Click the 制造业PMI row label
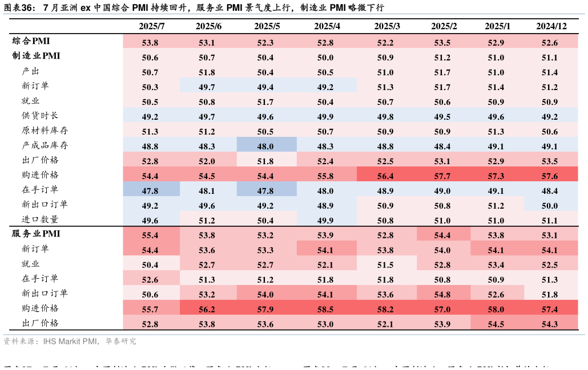The height and width of the screenshot is (370, 588). [36, 56]
